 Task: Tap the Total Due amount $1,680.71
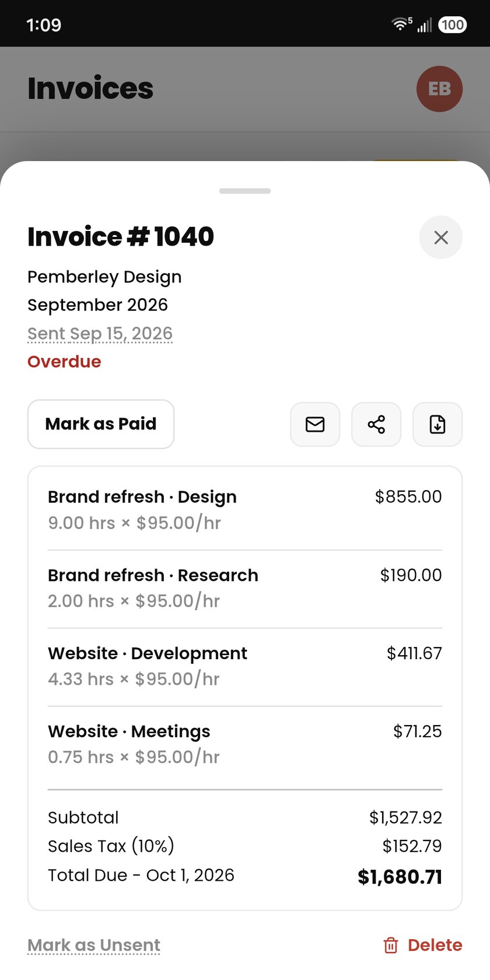pos(400,877)
